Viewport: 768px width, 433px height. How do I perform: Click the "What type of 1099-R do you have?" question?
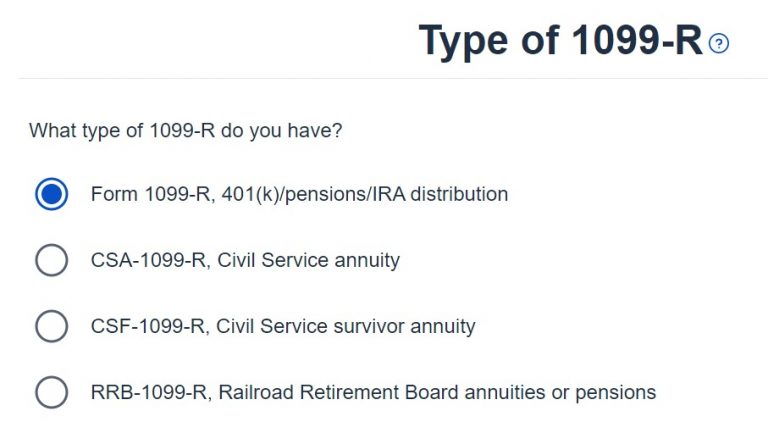point(186,130)
